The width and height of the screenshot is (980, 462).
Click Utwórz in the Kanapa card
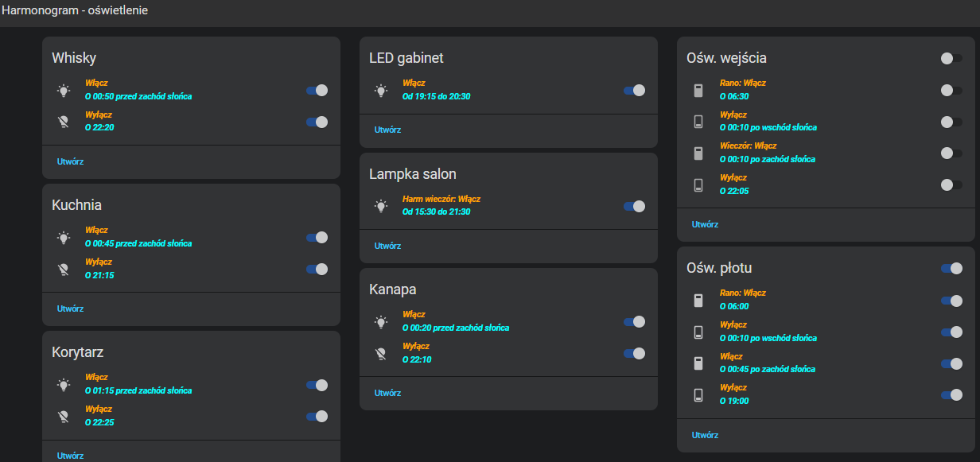click(387, 393)
